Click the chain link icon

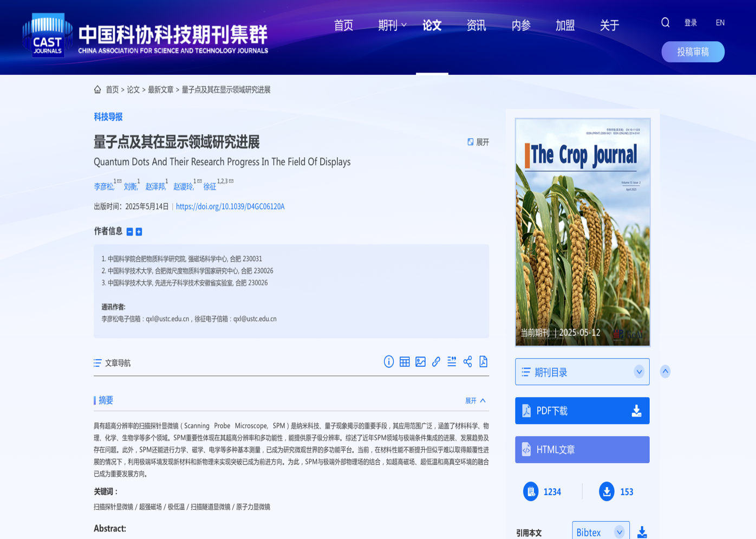tap(436, 362)
